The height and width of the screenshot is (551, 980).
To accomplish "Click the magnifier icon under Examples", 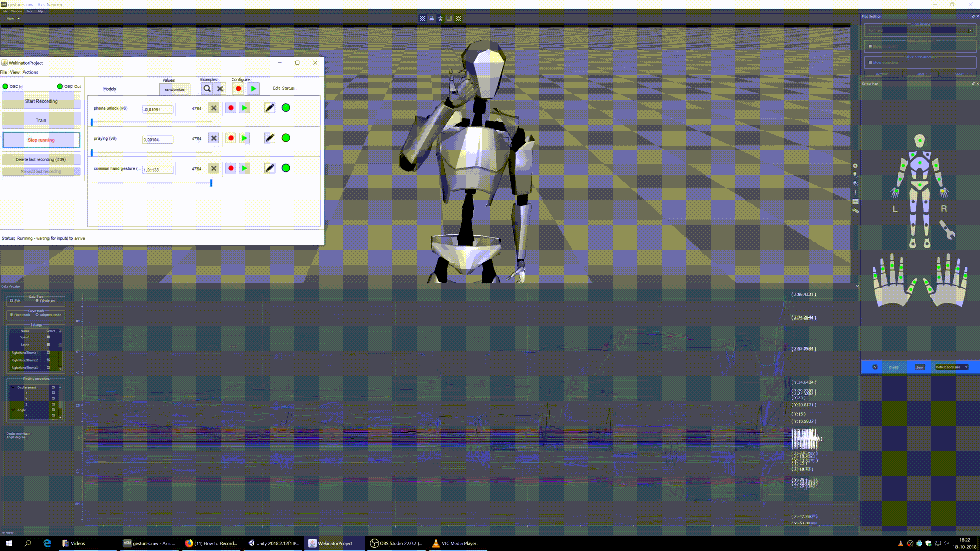I will tap(207, 89).
